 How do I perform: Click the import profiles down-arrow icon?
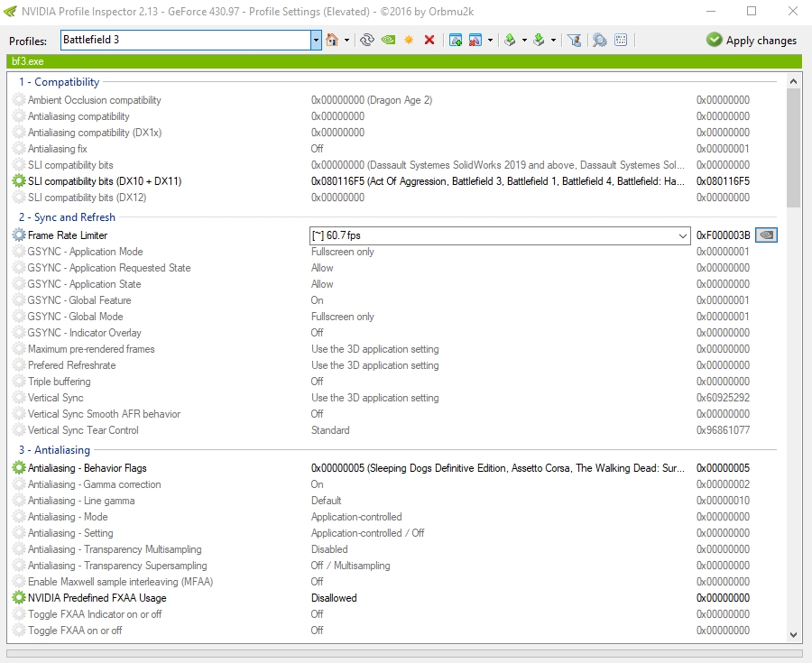coord(540,40)
